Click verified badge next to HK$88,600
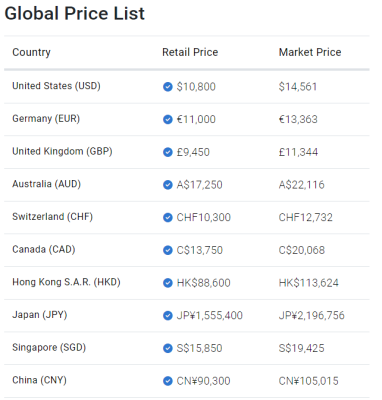This screenshot has width=382, height=400. pos(168,283)
